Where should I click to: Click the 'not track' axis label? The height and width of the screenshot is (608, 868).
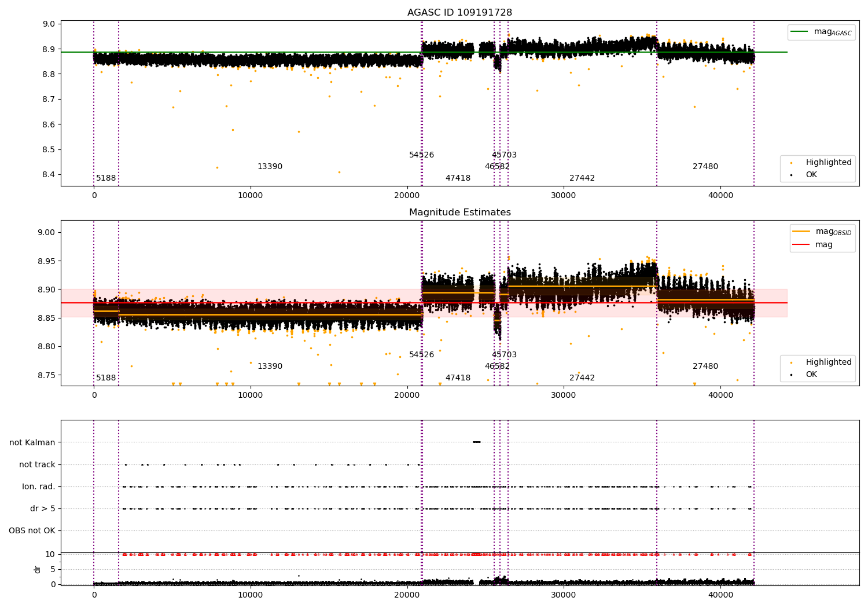(x=37, y=464)
